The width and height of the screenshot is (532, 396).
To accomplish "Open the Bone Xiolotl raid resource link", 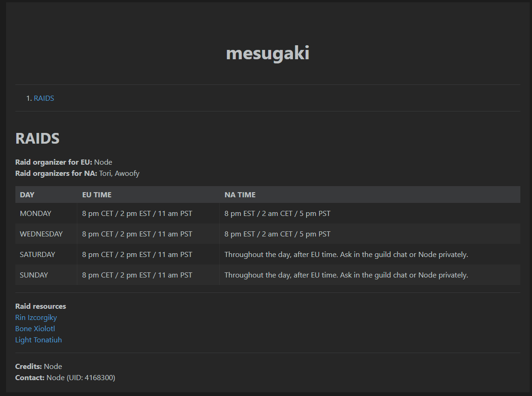I will tap(35, 329).
